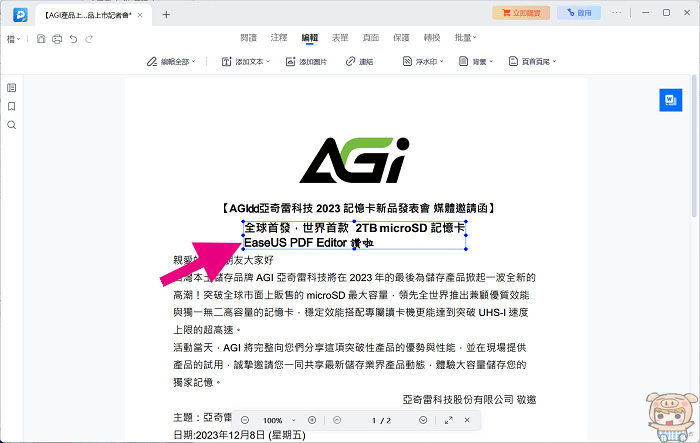This screenshot has height=443, width=700.
Task: Close the bottom zoom toolbar
Action: pos(467,420)
